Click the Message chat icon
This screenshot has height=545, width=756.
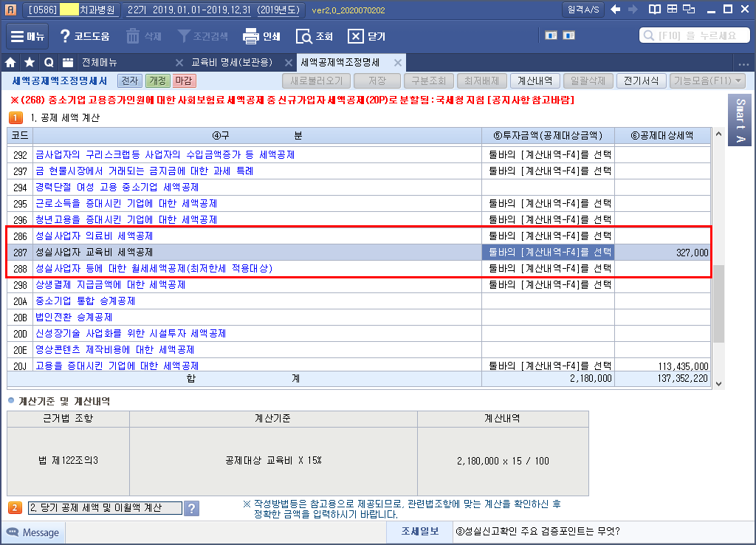pos(13,532)
